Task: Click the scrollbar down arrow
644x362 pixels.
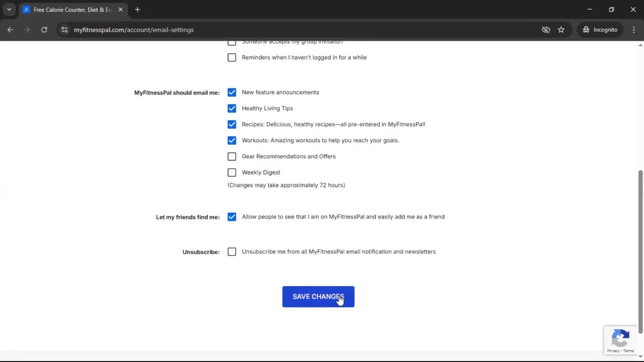Action: point(640,356)
